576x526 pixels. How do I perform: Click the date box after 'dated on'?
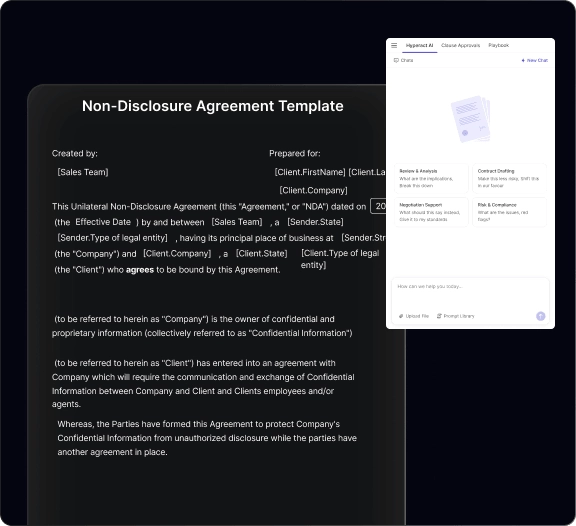point(378,206)
